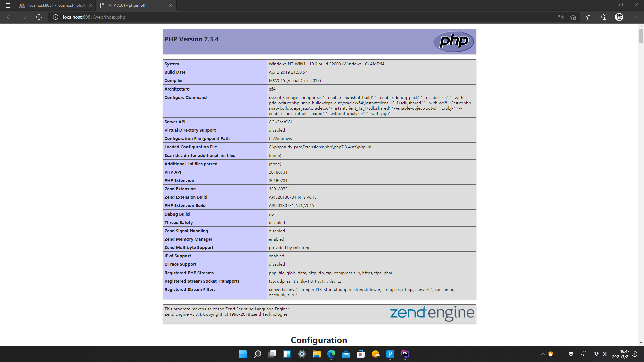Add this page to favorites
The width and height of the screenshot is (644, 362).
tap(573, 17)
